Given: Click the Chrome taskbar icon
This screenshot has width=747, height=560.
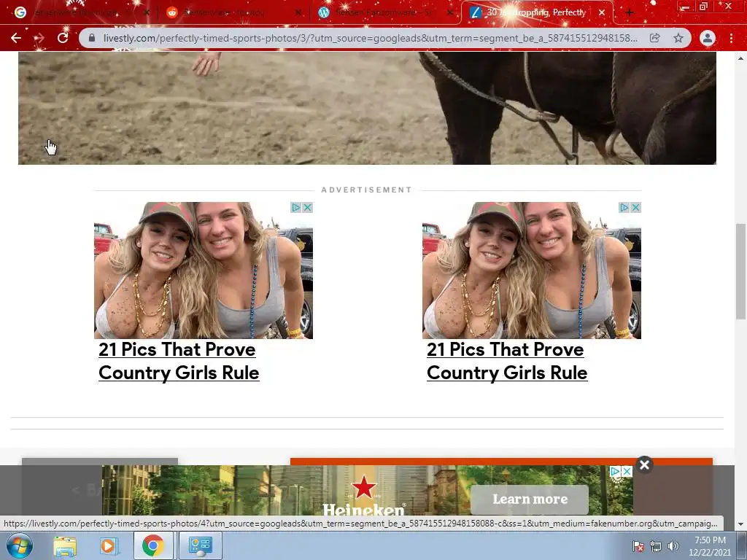Looking at the screenshot, I should coord(152,545).
